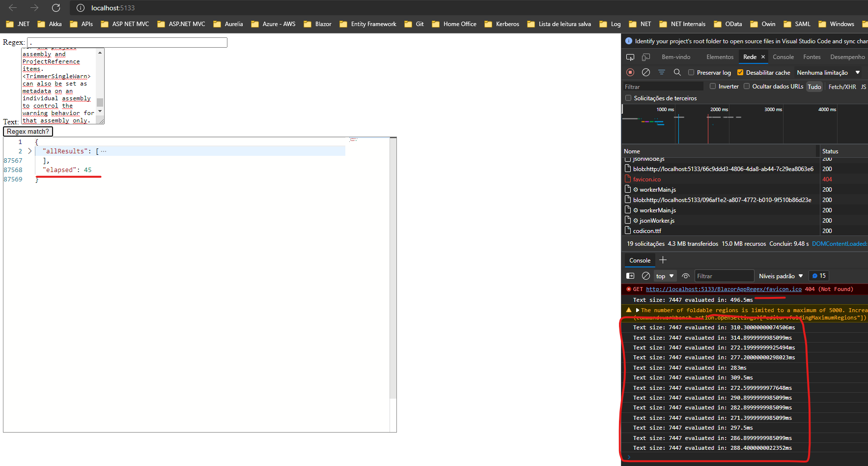Click the clear console icon
The width and height of the screenshot is (868, 466).
[646, 276]
